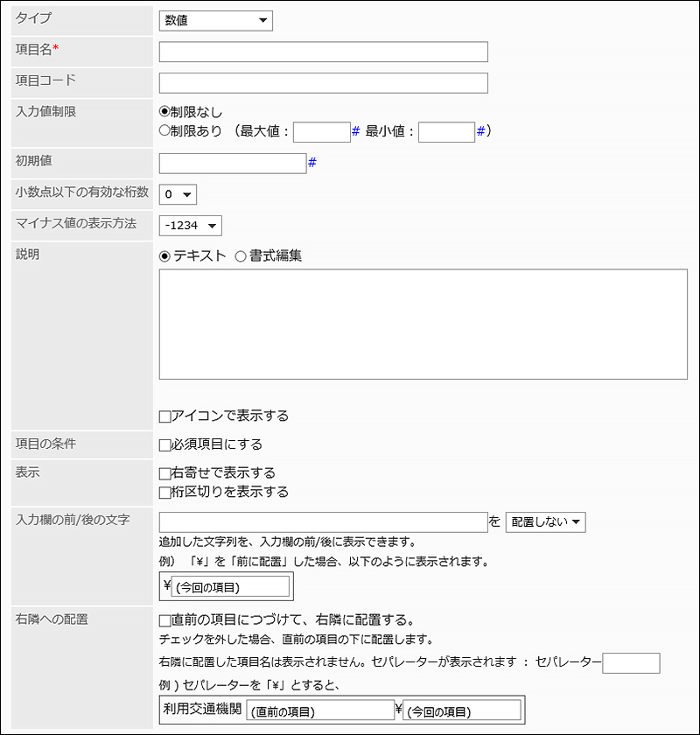This screenshot has width=700, height=735.
Task: Click the 利用交通機関 example label
Action: [202, 708]
